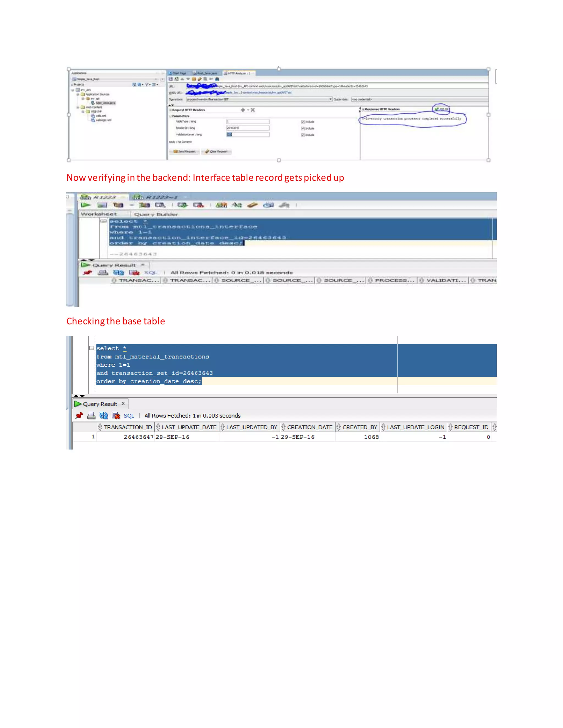Click the binoculars icon in HTTP Analyzer toolbar
This screenshot has height=728, width=563.
point(217,79)
